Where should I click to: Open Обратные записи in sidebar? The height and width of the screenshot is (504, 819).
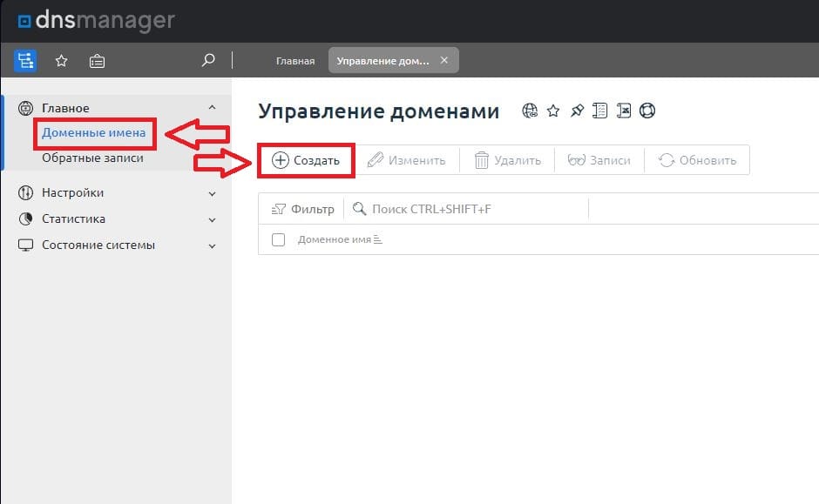tap(92, 158)
